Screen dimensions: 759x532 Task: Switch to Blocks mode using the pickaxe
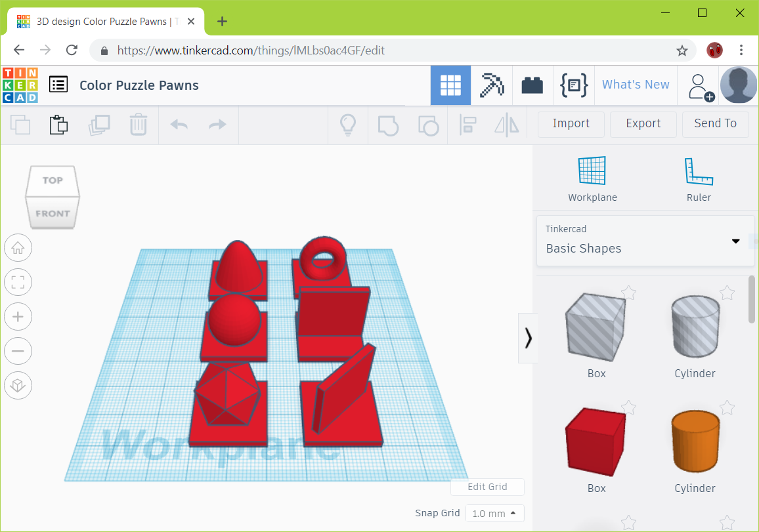492,85
